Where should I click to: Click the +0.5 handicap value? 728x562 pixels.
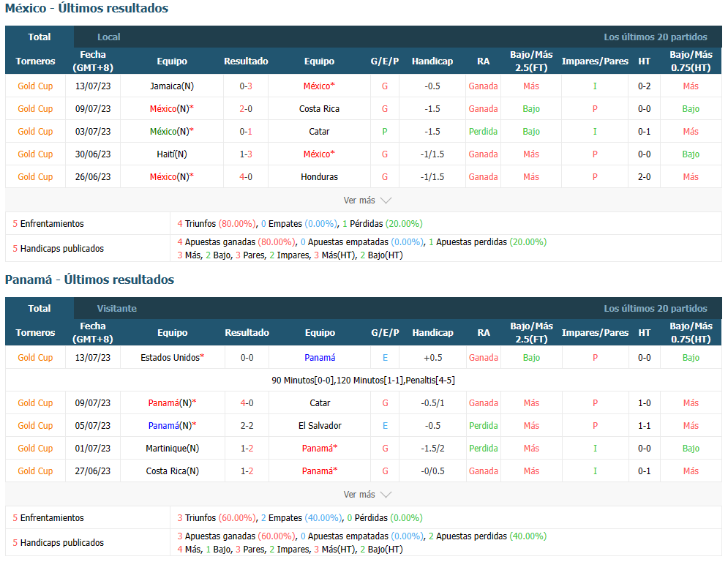click(432, 357)
